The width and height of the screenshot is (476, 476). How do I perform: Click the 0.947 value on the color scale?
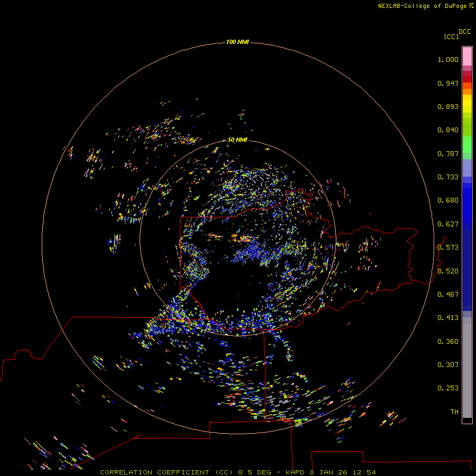click(x=448, y=83)
